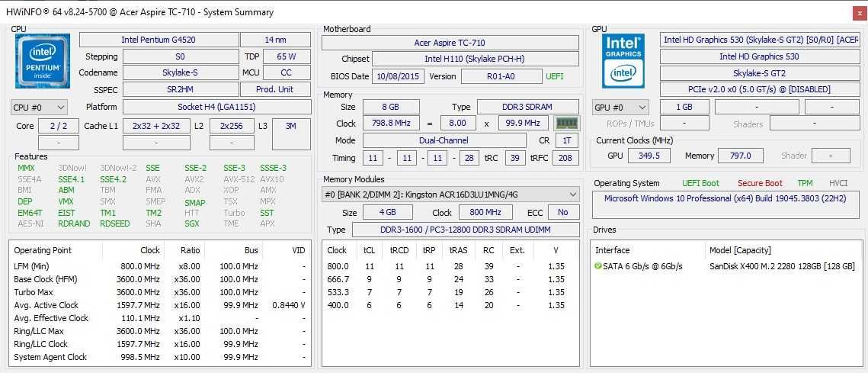Click the green TPM label
The height and width of the screenshot is (373, 868).
806,184
